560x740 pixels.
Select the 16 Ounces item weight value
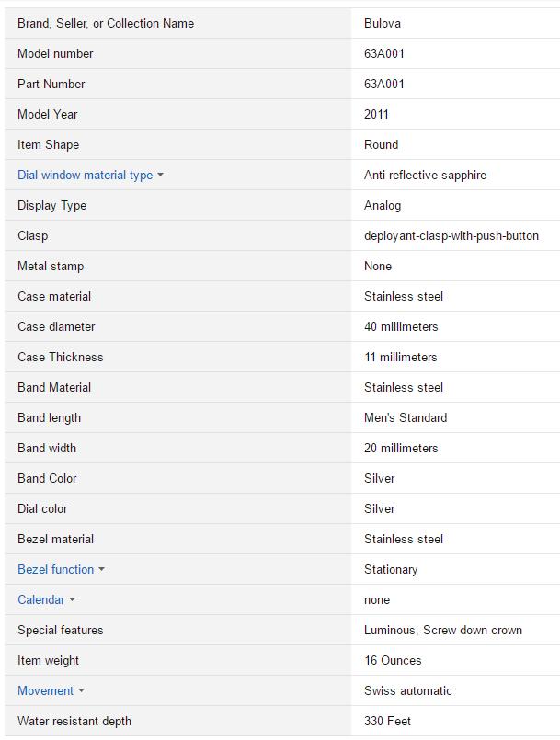(x=393, y=660)
